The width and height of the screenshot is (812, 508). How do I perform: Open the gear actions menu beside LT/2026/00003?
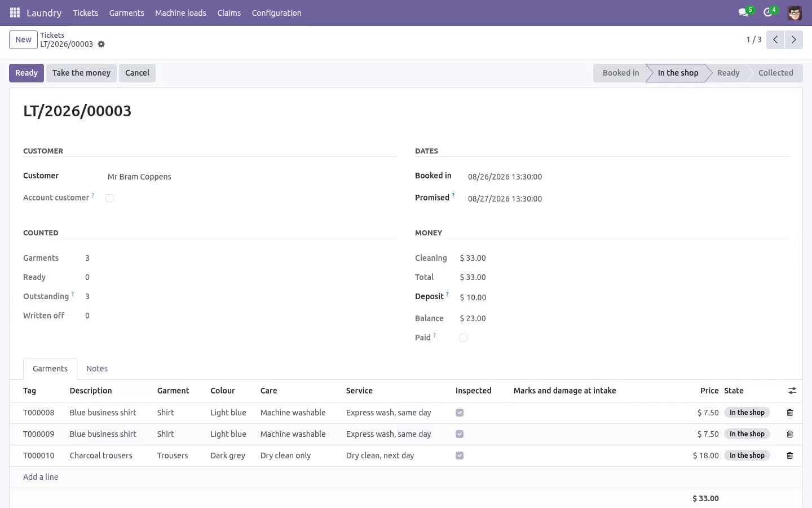[101, 44]
